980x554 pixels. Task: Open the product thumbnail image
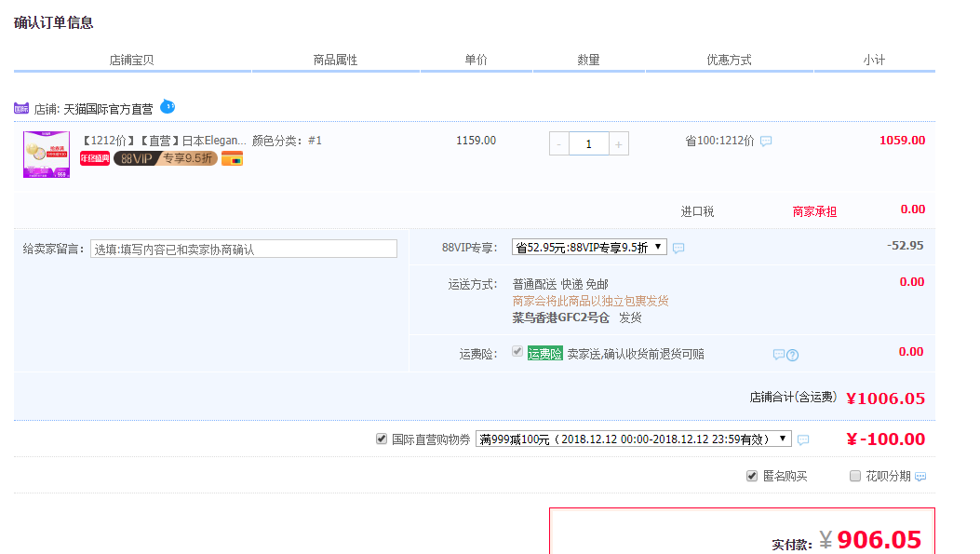pos(47,155)
